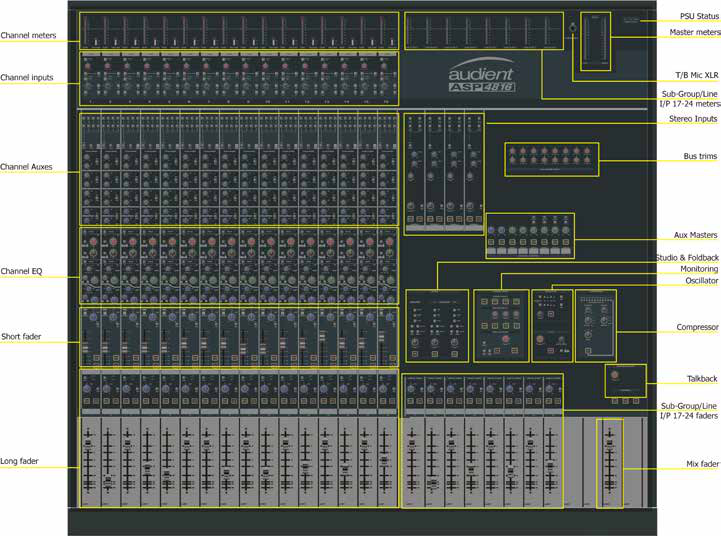Select the Channel Auxes label
The width and height of the screenshot is (721, 536).
(x=26, y=167)
